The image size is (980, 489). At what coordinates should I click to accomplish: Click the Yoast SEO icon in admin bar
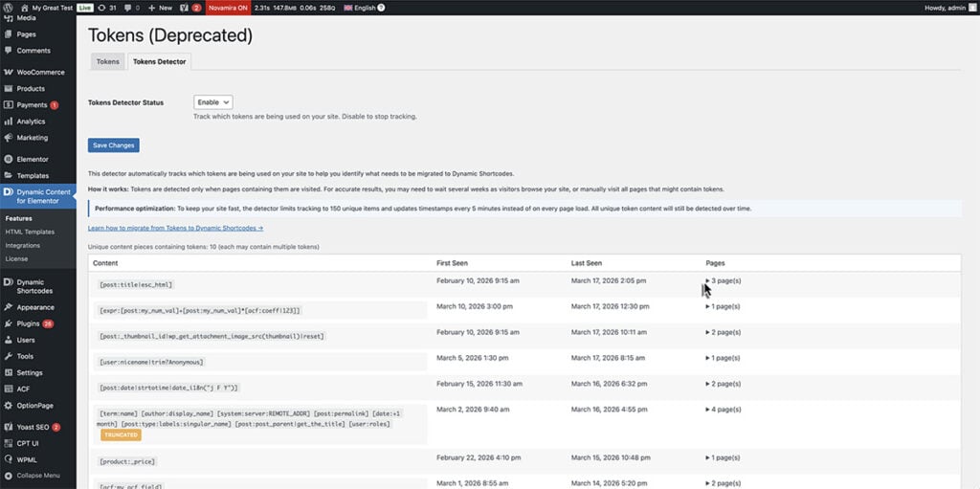click(184, 7)
